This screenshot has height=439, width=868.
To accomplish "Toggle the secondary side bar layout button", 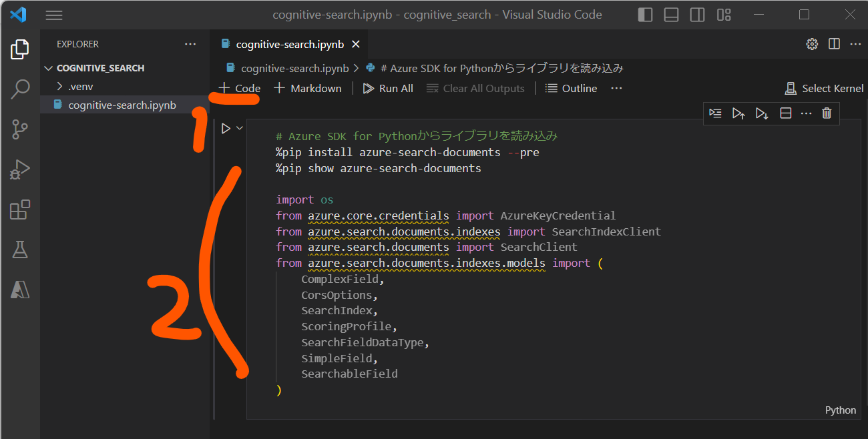I will pos(698,15).
